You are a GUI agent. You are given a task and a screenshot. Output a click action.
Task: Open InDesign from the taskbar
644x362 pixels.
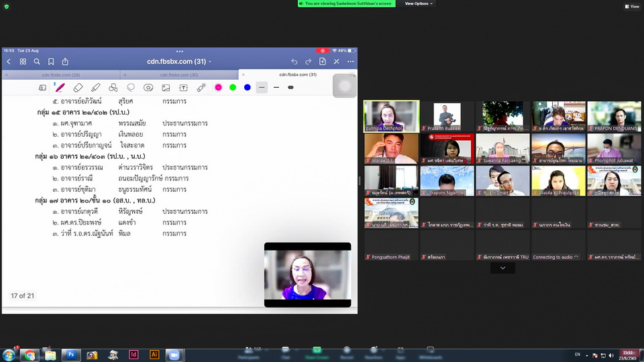[133, 355]
